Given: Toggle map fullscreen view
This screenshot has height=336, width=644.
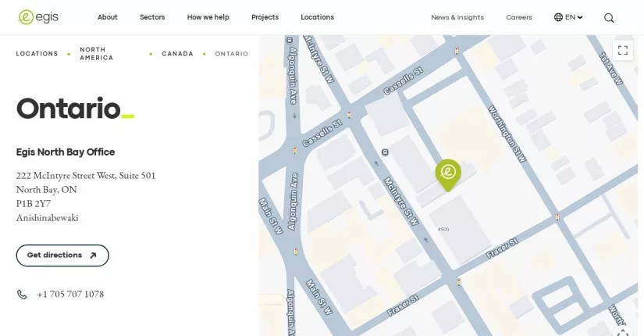Looking at the screenshot, I should [623, 50].
